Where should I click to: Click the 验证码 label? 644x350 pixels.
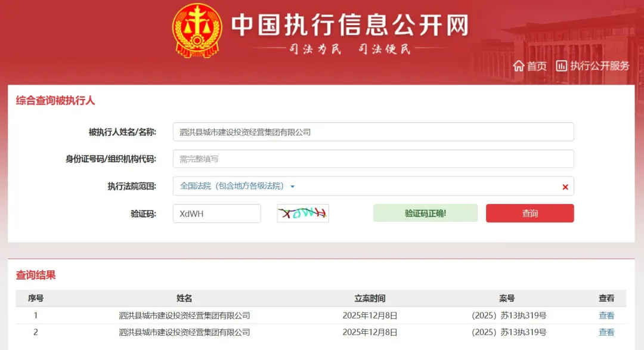143,213
